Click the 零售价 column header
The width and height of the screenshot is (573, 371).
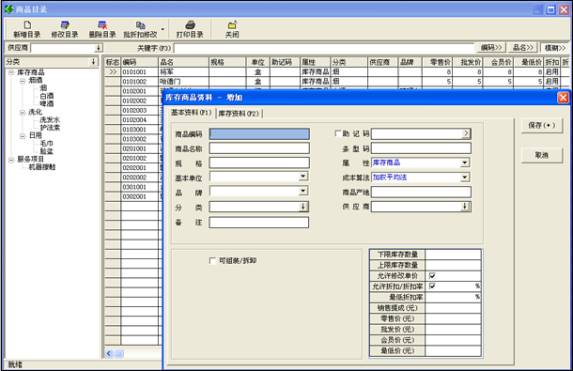pos(437,62)
